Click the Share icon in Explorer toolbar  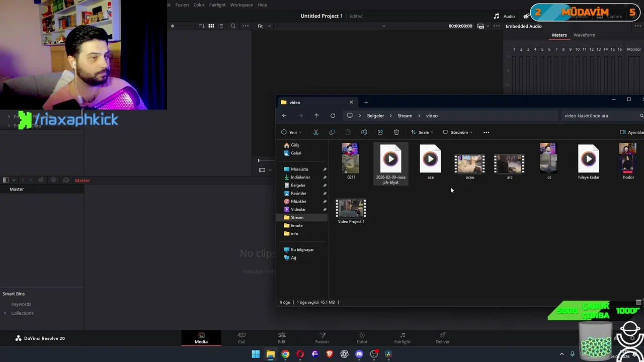380,132
